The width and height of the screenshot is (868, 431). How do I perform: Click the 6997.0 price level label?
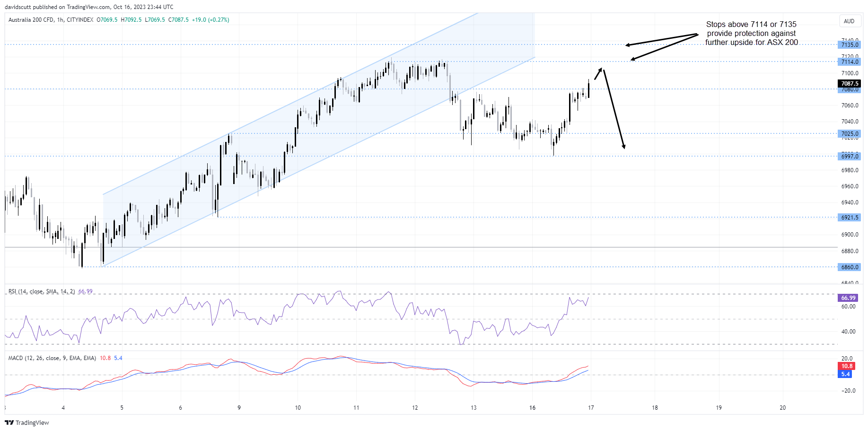click(x=849, y=156)
